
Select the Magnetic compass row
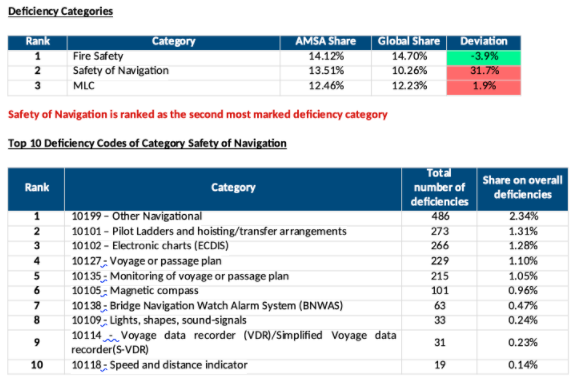coord(288,291)
